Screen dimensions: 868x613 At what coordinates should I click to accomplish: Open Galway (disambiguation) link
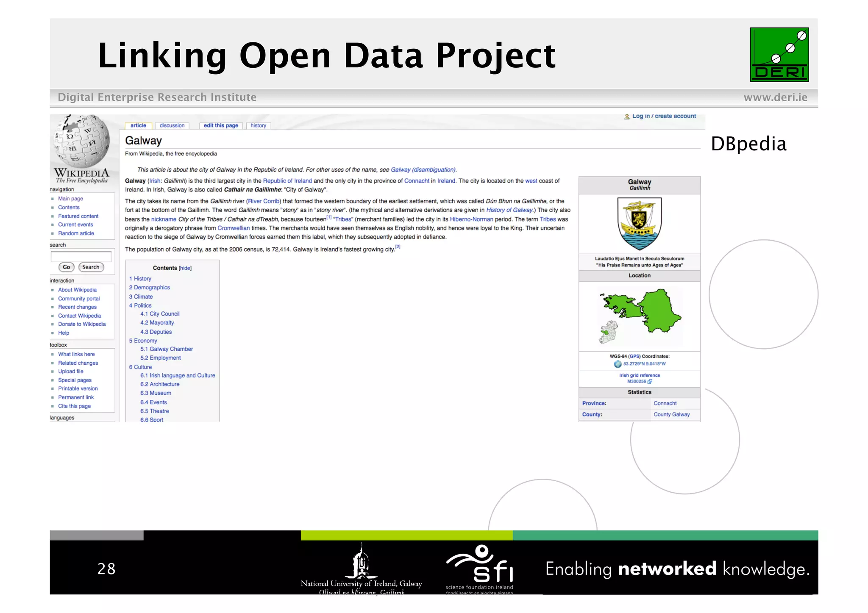[x=423, y=170]
